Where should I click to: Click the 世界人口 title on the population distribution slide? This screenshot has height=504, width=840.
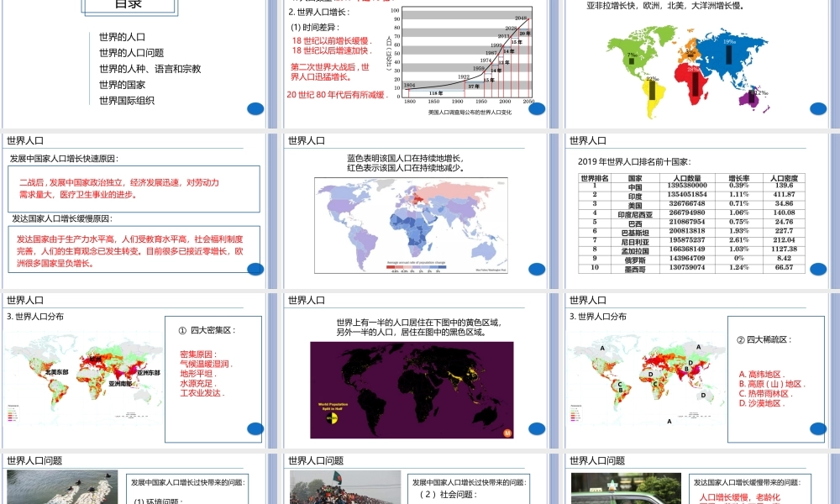pos(25,298)
